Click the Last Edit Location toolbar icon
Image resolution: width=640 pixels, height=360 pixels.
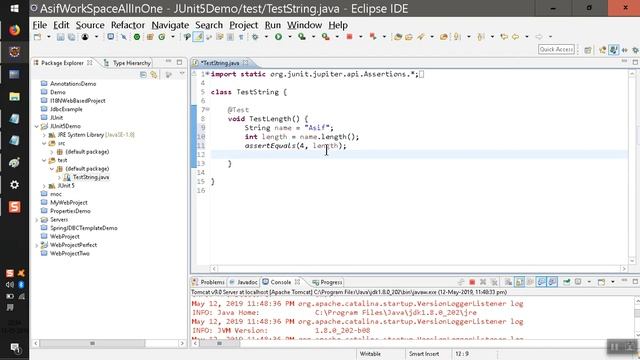tap(504, 37)
